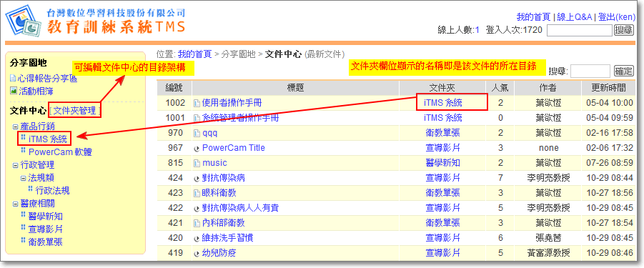Open 活動相簿 link
The width and height of the screenshot is (644, 268).
(x=36, y=91)
